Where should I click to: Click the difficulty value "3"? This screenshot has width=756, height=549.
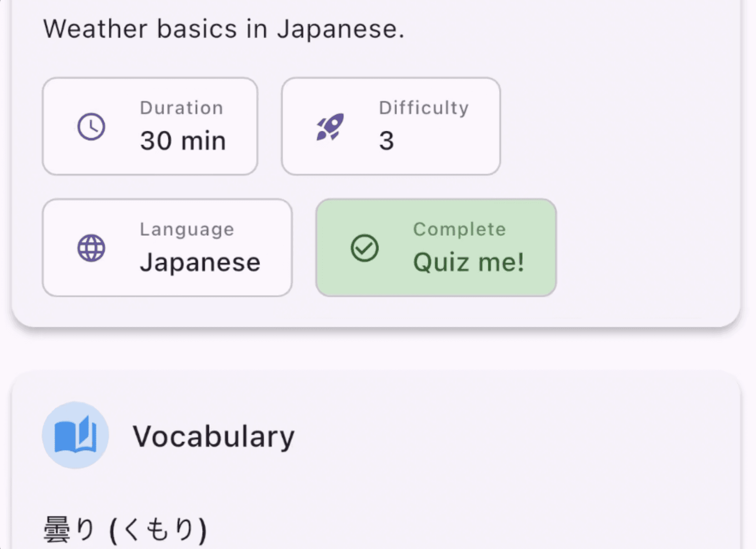point(386,141)
